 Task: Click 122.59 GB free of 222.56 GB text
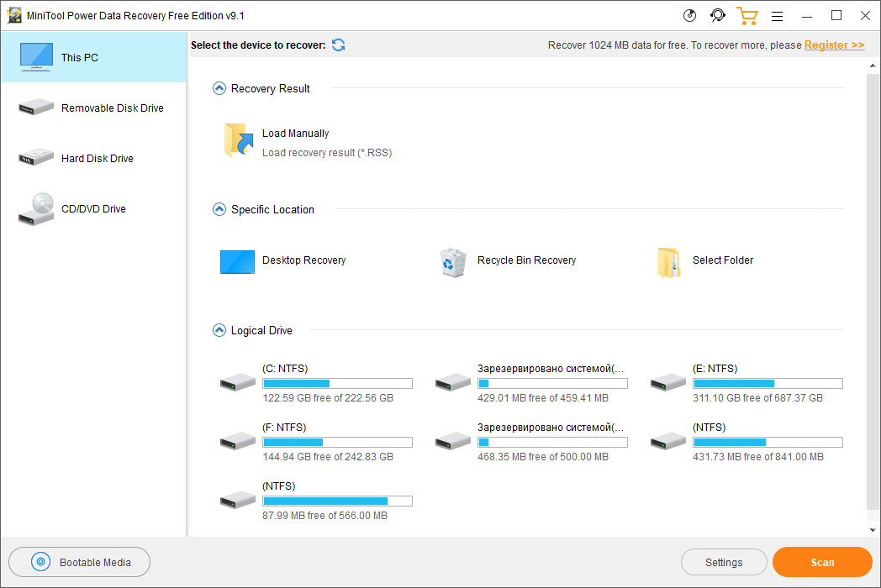pyautogui.click(x=328, y=398)
